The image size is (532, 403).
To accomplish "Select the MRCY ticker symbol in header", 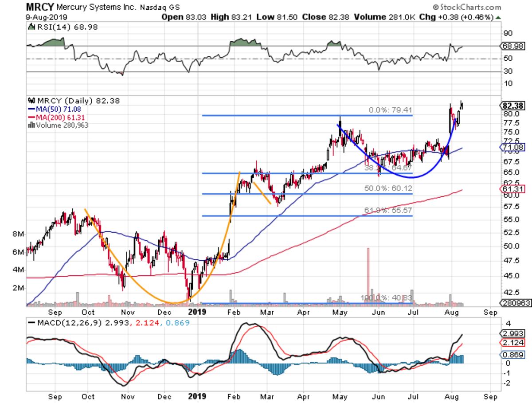I will tap(39, 8).
